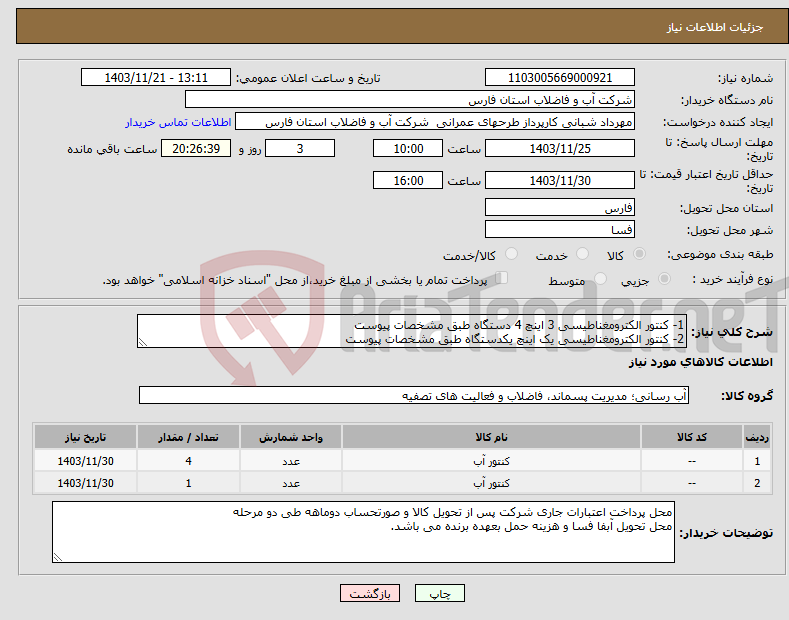Click need date 1403/11/30 in row 1
Screen dimensions: 789x620
[x=85, y=461]
